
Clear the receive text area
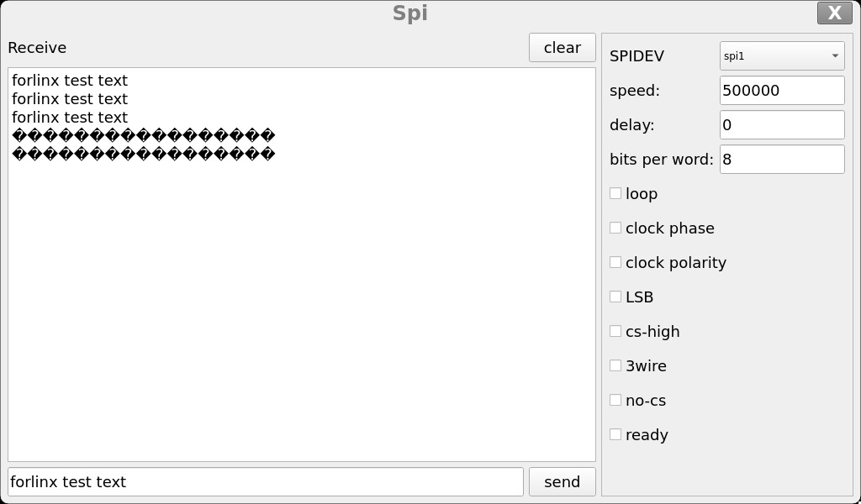tap(562, 48)
